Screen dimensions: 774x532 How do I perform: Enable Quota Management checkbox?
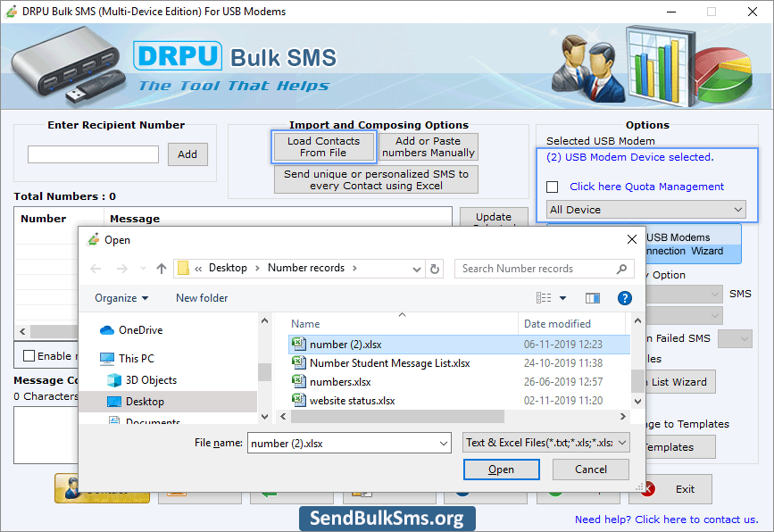point(553,187)
